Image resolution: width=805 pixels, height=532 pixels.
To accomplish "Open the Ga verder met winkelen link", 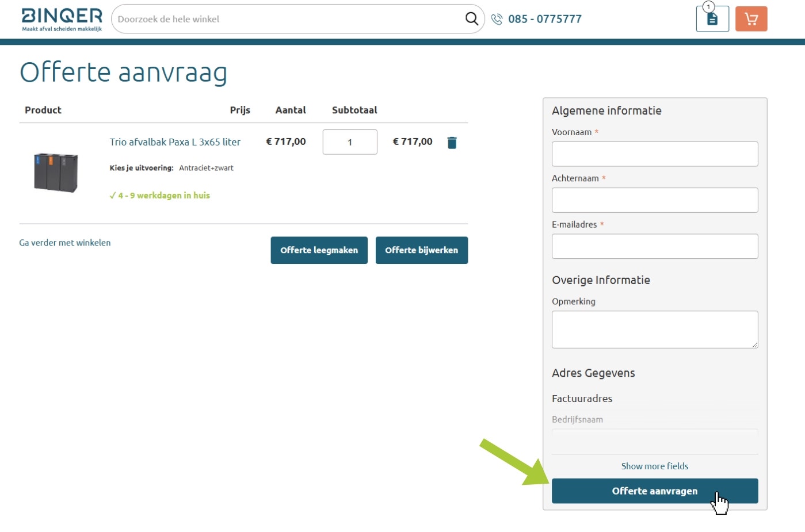I will tap(64, 242).
